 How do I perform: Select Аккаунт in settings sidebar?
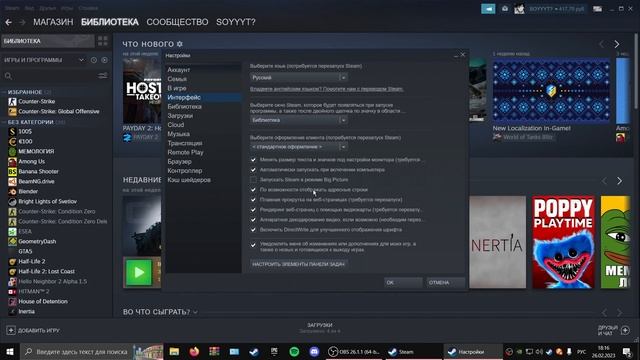click(x=179, y=70)
